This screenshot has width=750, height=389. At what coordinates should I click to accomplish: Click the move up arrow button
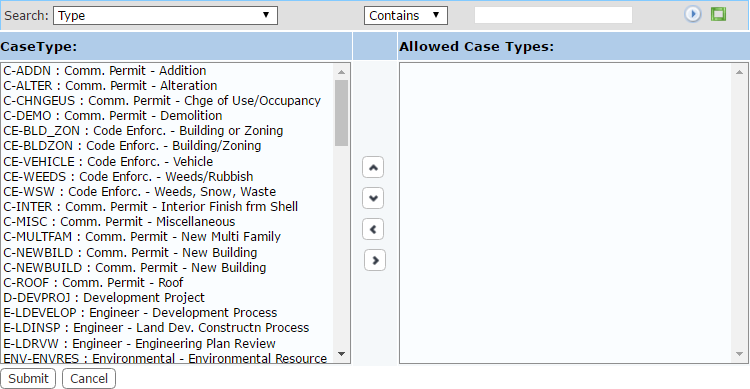point(373,167)
